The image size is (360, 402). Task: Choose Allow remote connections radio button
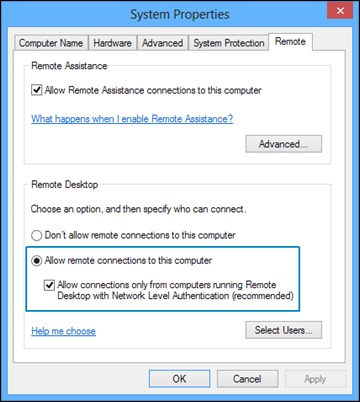(36, 261)
